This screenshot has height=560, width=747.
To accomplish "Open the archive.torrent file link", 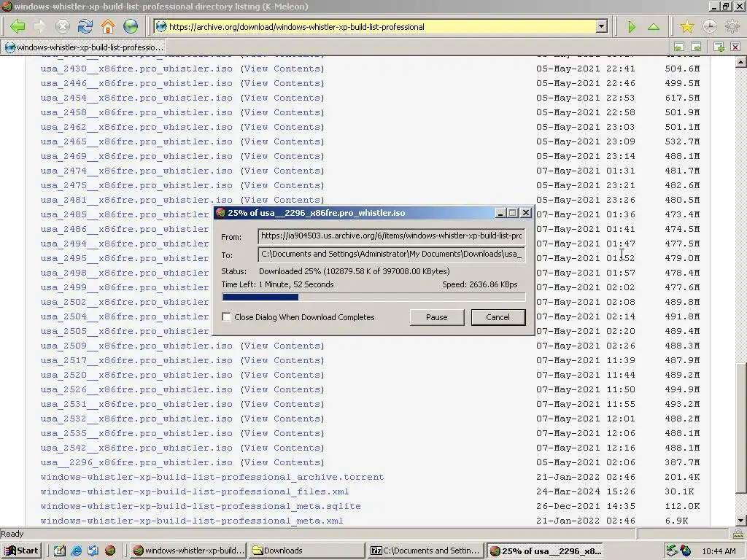I will point(212,477).
